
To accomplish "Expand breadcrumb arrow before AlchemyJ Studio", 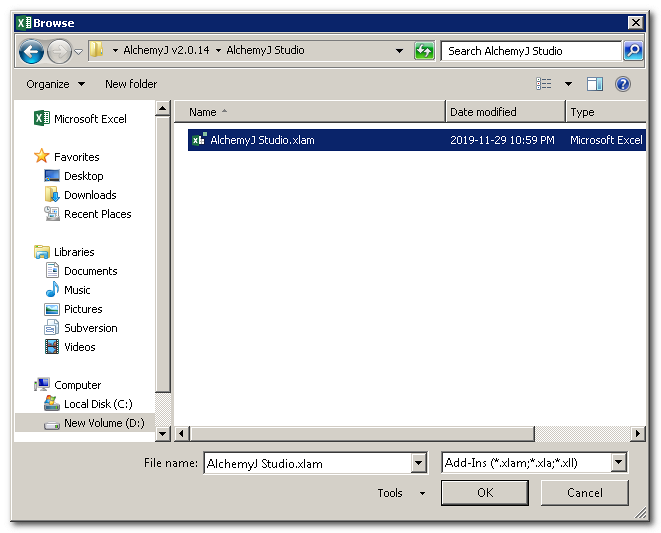I will (x=218, y=51).
